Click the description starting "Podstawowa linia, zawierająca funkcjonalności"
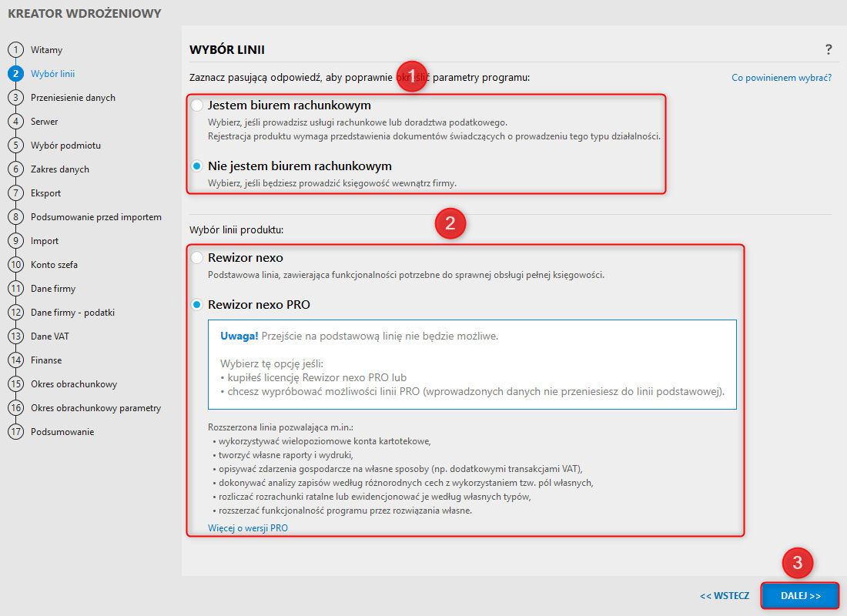 407,275
